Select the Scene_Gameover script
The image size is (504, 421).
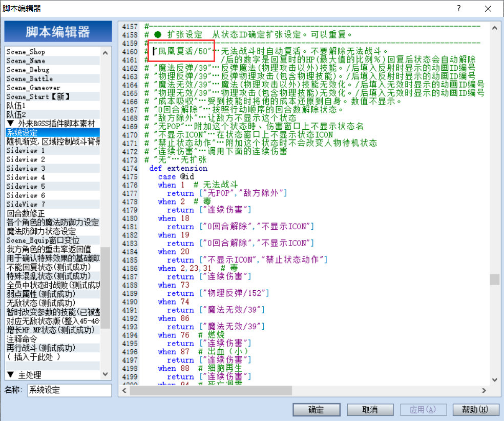point(53,88)
